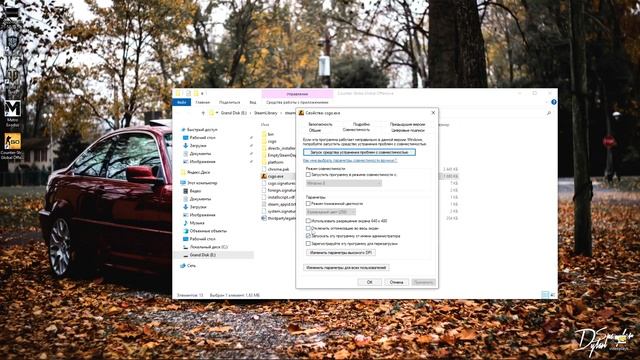The image size is (640, 360).
Task: Open Файл menu in Explorer ribbon
Action: tap(182, 102)
